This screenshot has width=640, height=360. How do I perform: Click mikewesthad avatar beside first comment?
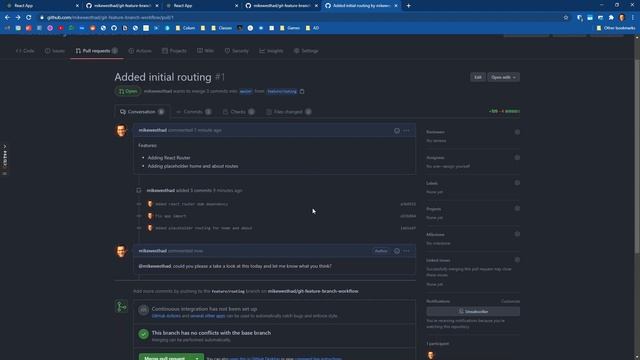pos(121,131)
